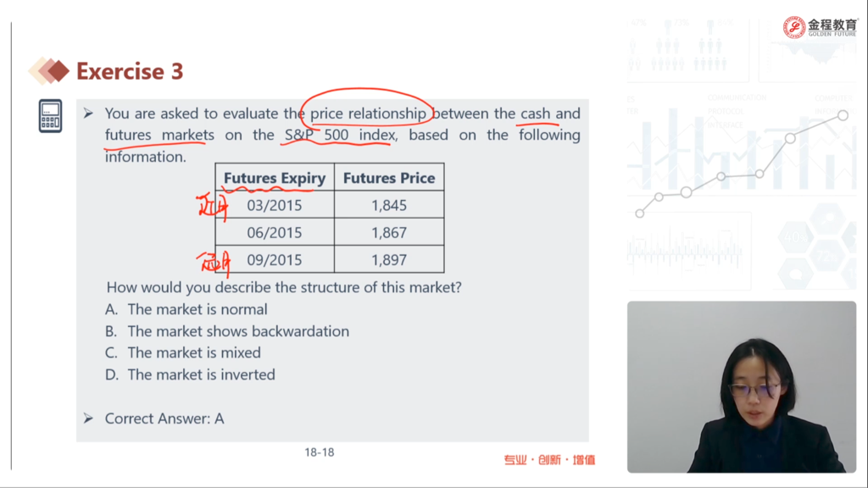Click the Futures Expiry column header

pos(275,178)
